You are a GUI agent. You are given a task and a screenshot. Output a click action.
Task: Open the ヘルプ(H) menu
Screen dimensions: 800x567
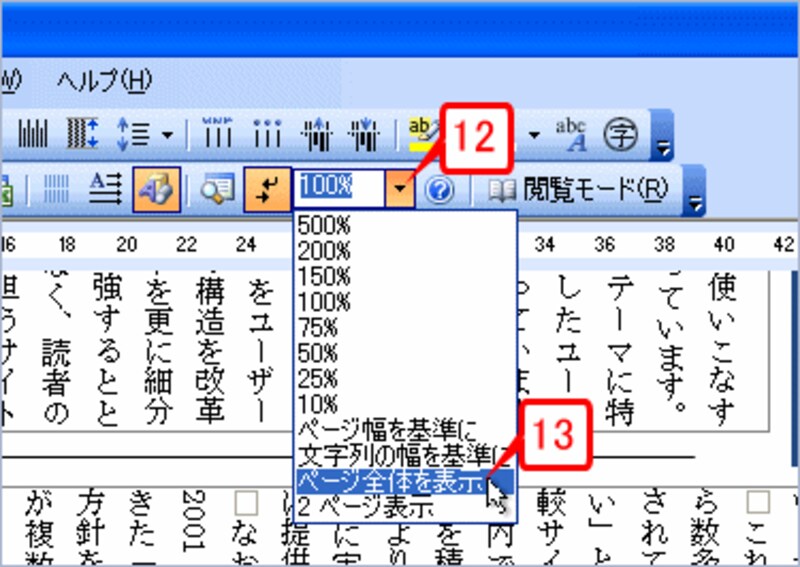[x=104, y=81]
